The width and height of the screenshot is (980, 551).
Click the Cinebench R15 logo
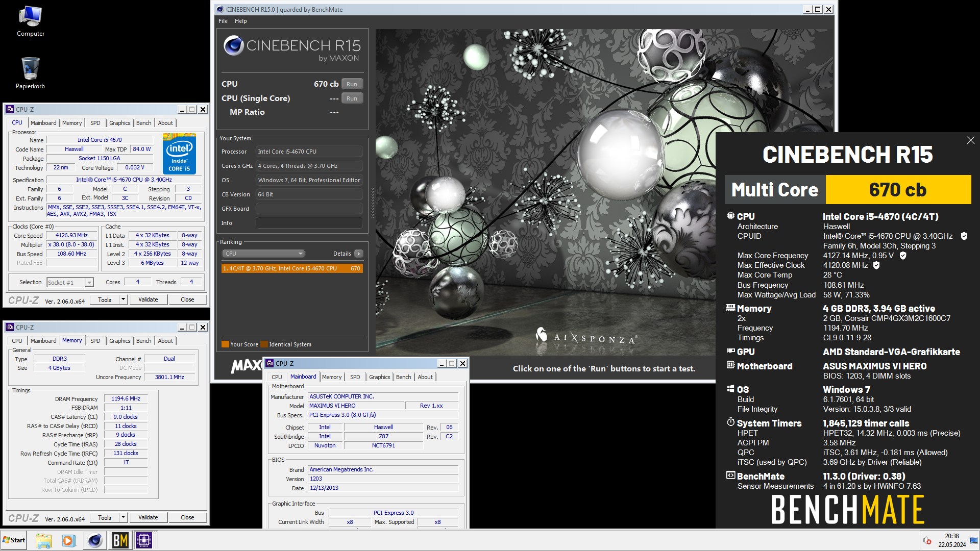(292, 49)
